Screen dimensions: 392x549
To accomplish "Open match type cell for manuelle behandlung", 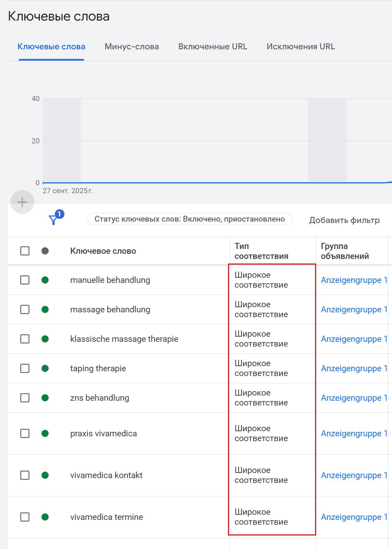I will (x=261, y=280).
